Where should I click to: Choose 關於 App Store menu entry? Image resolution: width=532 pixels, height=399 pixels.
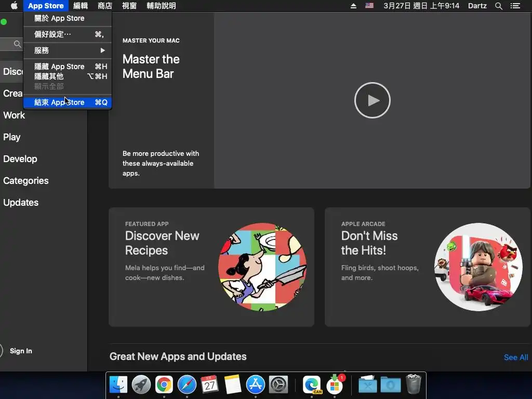(x=68, y=18)
